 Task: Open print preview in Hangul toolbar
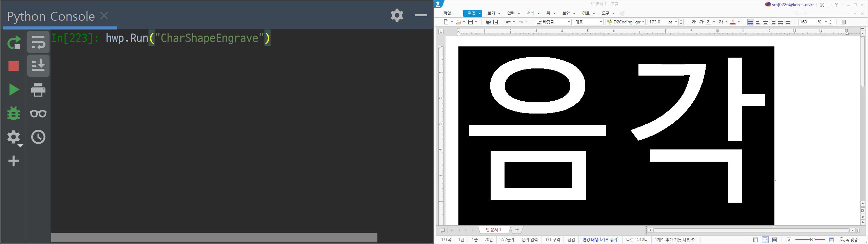496,22
